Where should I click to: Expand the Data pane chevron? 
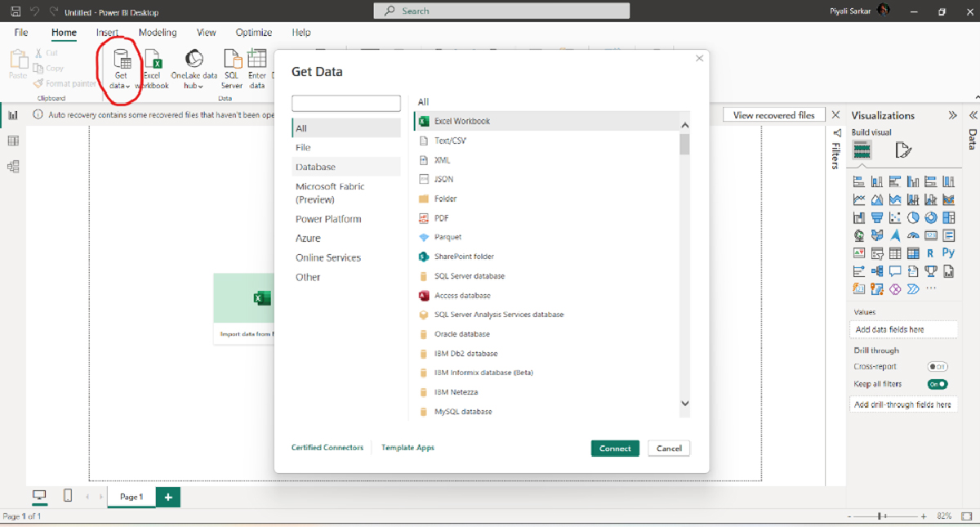[973, 115]
